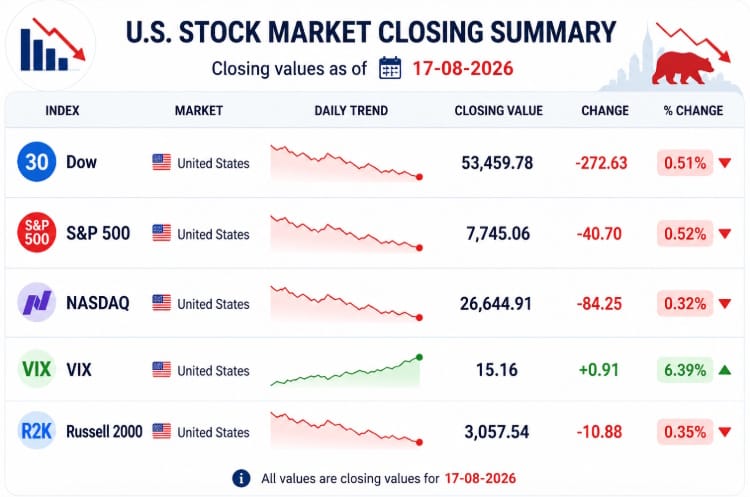The image size is (750, 497).
Task: Click the green up arrow beside VIX 6.39%
Action: pyautogui.click(x=725, y=370)
